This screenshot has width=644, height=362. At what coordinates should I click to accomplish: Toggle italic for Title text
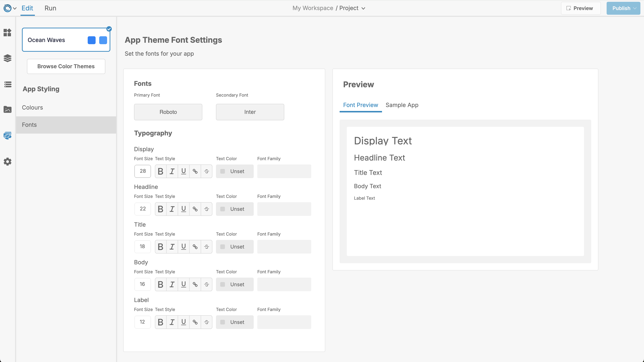172,247
